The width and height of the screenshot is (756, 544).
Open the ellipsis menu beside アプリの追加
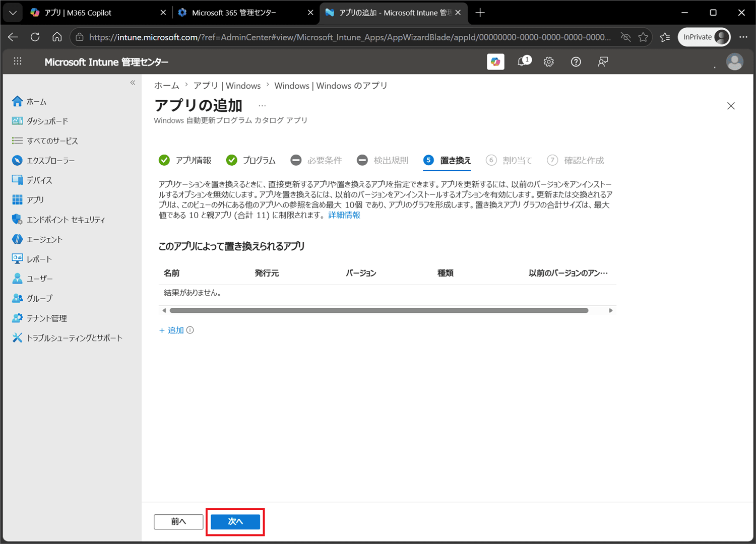click(x=262, y=106)
